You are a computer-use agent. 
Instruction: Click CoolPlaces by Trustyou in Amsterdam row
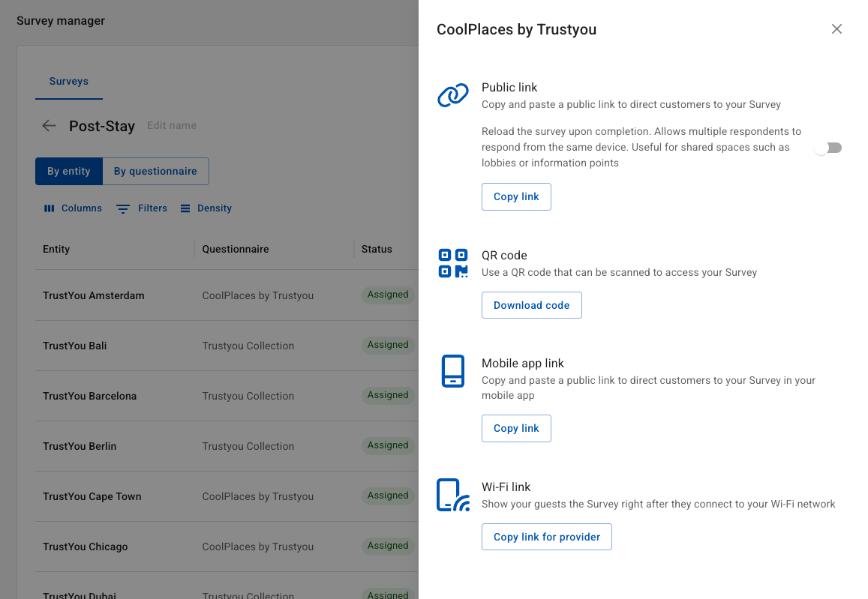click(258, 296)
